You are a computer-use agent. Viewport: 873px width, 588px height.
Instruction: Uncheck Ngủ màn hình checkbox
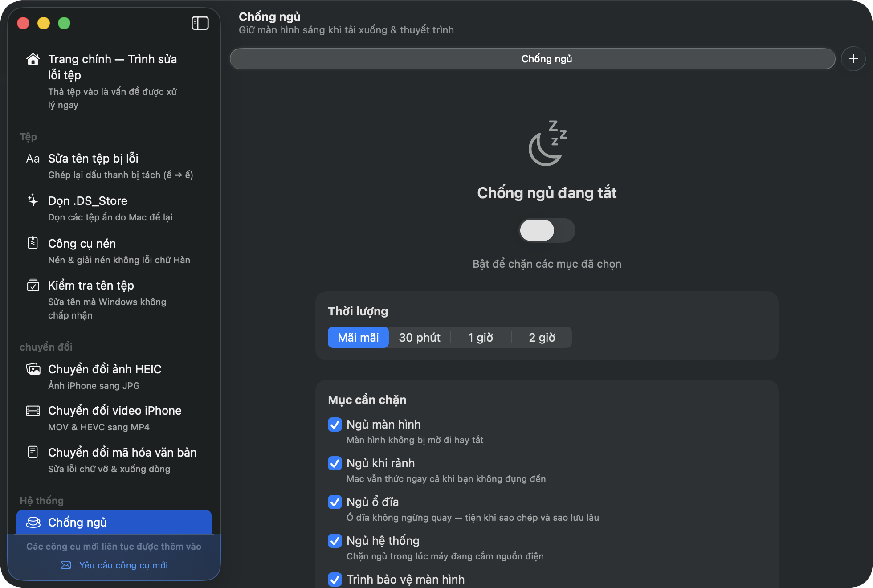coord(335,425)
